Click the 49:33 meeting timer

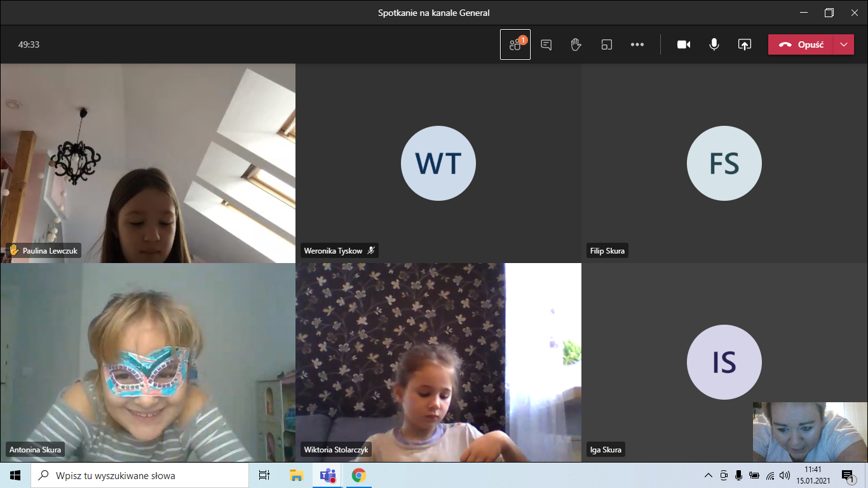(x=29, y=44)
